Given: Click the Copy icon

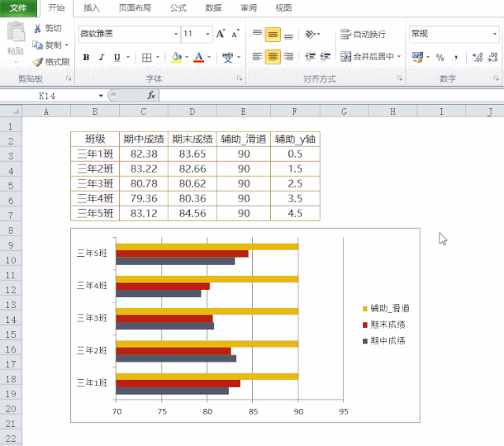Looking at the screenshot, I should (x=37, y=45).
